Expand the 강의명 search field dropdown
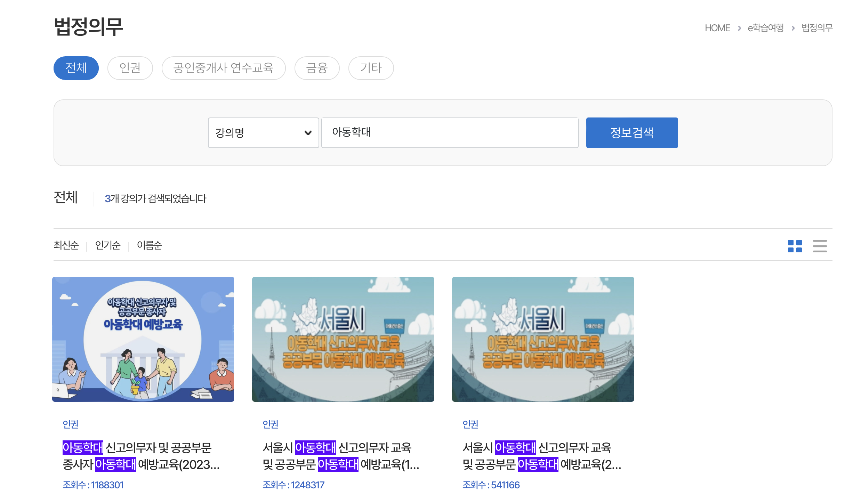Viewport: 861px width, 504px height. coord(263,132)
